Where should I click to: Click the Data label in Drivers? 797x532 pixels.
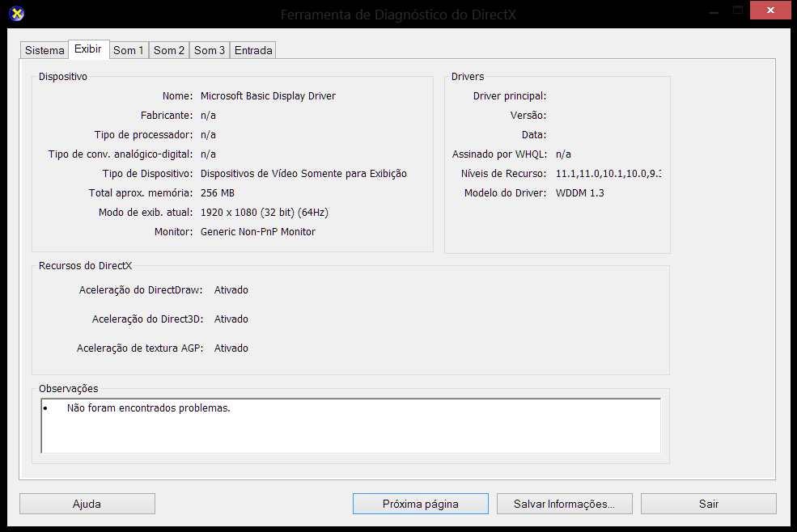(534, 135)
